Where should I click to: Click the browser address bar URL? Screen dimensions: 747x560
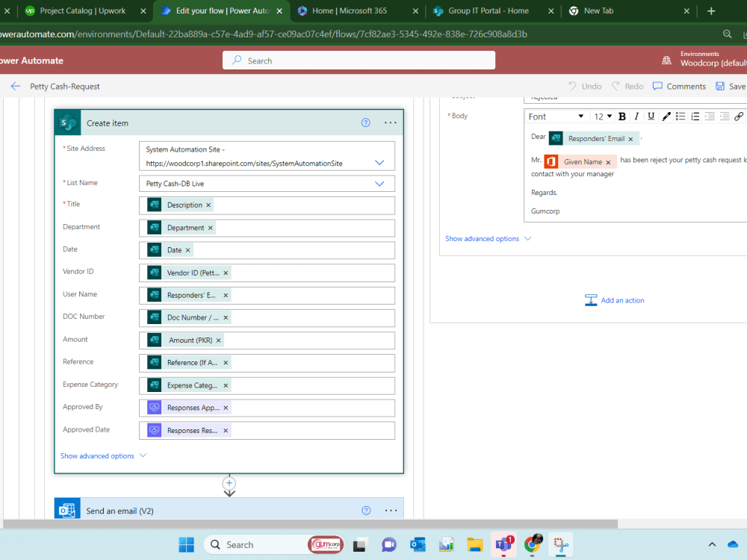(x=264, y=34)
